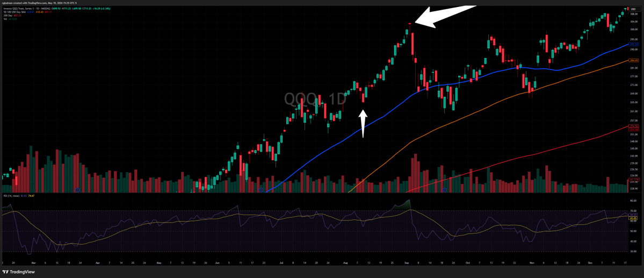Click the dividend marker near late March
The image size is (644, 278).
pos(78,190)
